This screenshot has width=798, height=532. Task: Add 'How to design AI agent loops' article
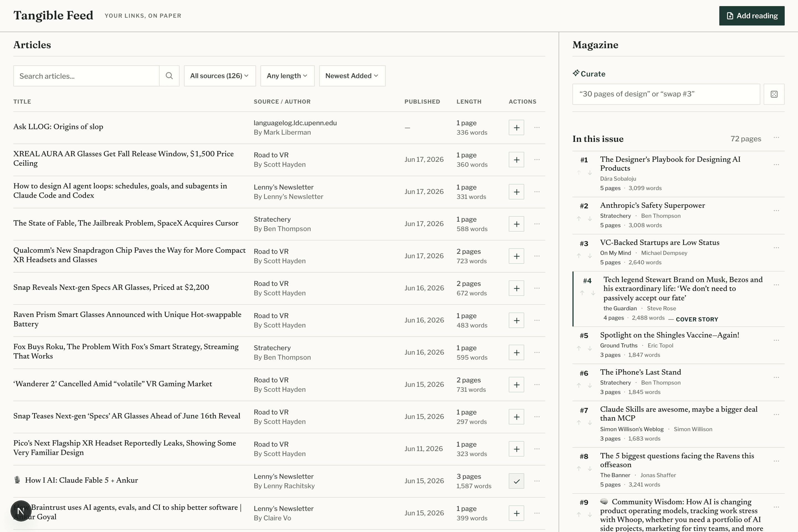[x=516, y=192]
